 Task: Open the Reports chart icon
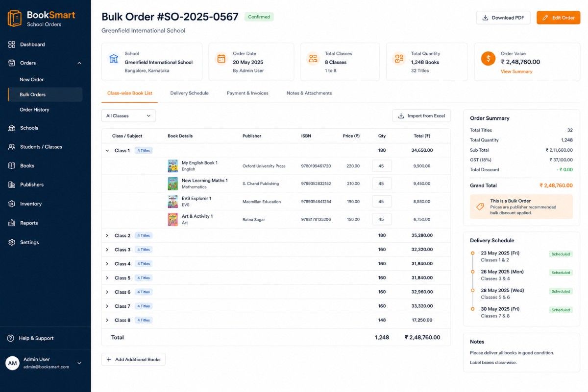point(12,223)
